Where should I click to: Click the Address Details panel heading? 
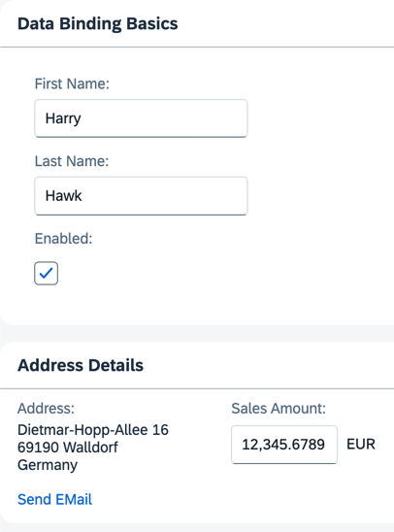81,365
